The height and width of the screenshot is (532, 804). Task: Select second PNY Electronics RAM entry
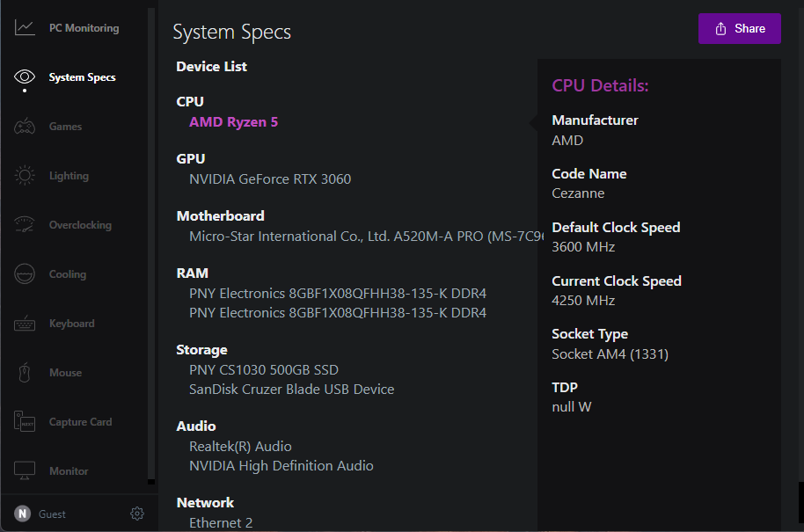coord(338,313)
